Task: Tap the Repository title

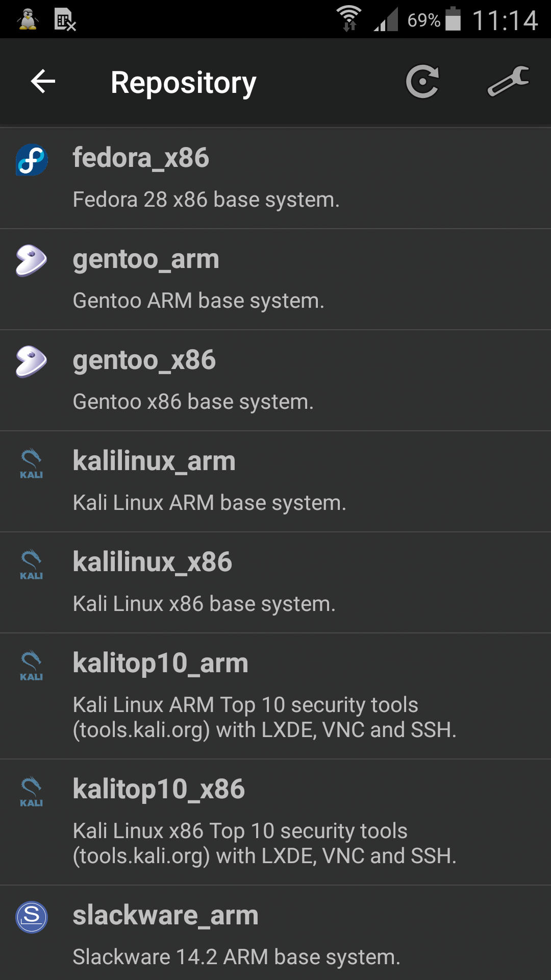Action: (184, 83)
